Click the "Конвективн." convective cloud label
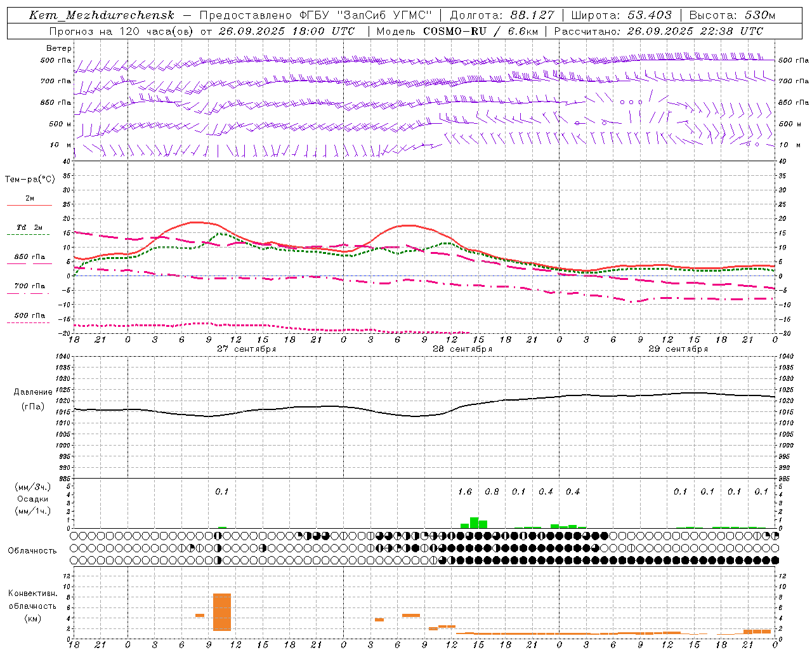The width and height of the screenshot is (812, 650). coord(33,594)
